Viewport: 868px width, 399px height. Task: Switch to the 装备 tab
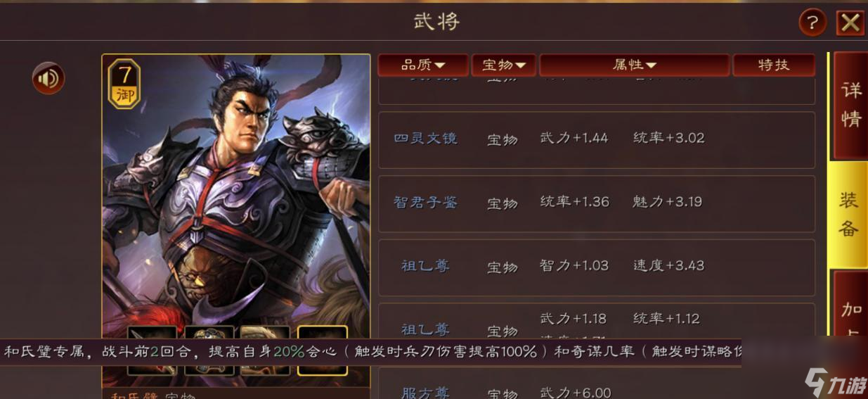click(849, 215)
